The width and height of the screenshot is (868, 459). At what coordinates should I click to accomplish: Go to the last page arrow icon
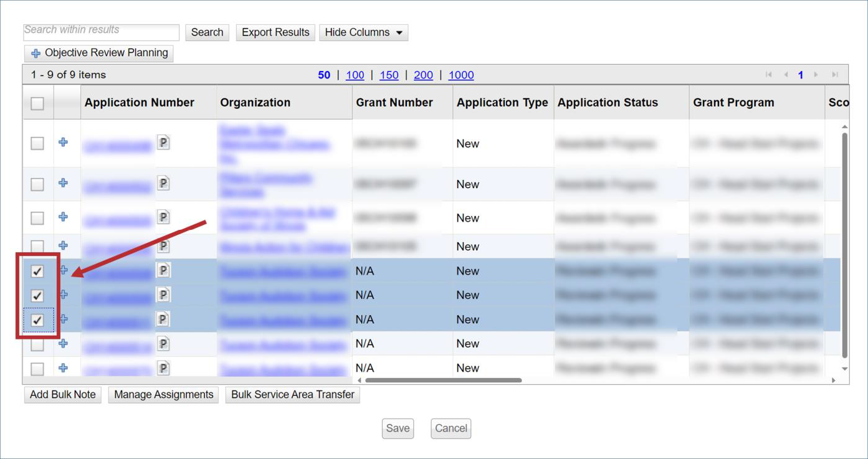[834, 75]
